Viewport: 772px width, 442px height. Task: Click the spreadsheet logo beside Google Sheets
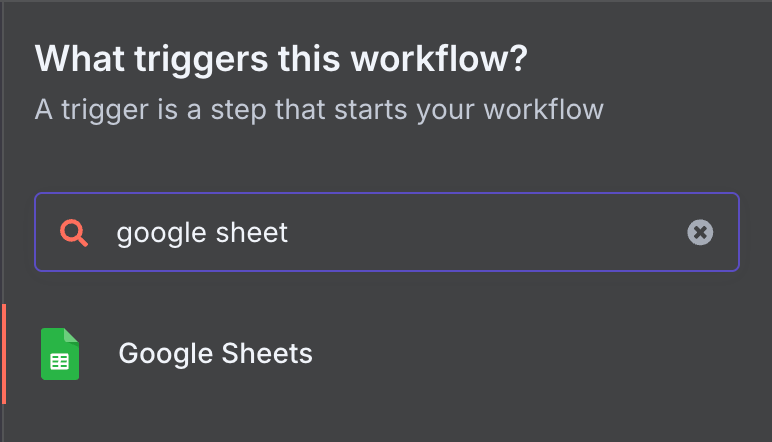60,354
